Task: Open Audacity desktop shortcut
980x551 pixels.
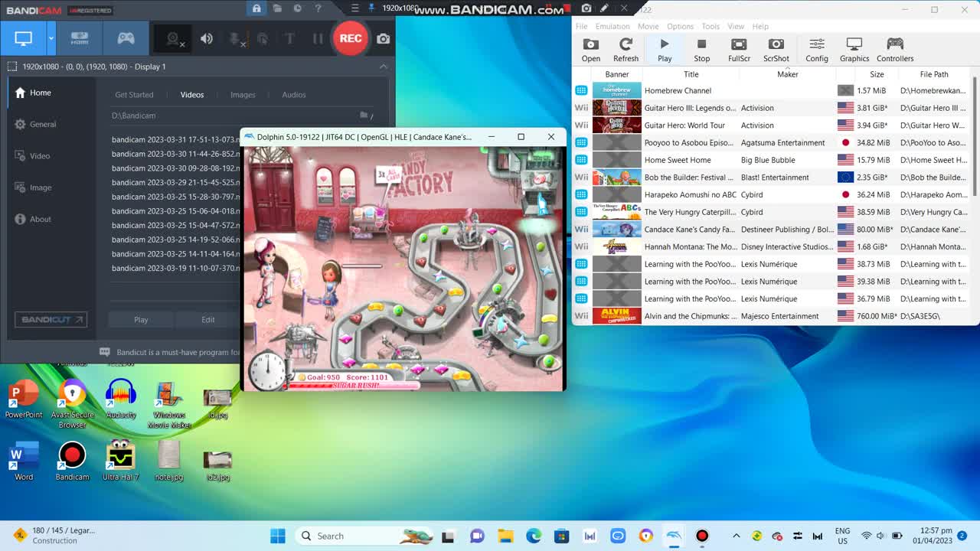Action: click(x=121, y=399)
